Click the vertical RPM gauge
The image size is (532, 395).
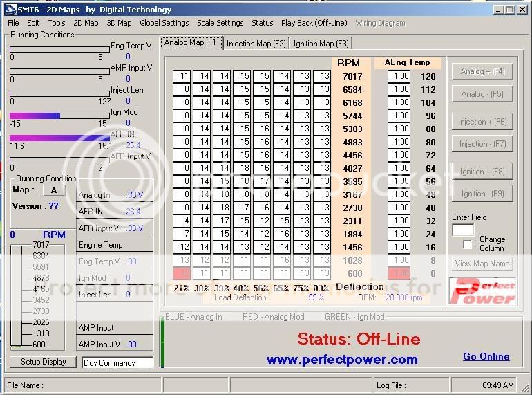point(16,296)
